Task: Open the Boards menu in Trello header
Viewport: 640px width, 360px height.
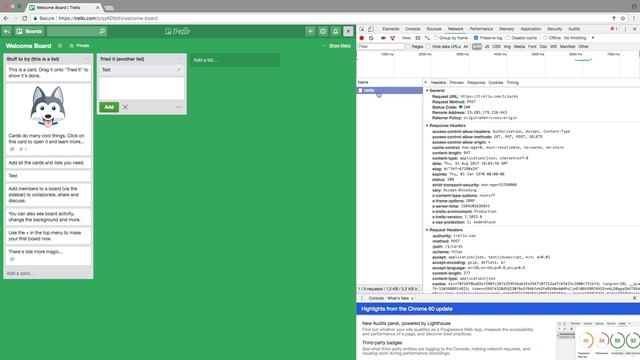Action: pyautogui.click(x=29, y=31)
